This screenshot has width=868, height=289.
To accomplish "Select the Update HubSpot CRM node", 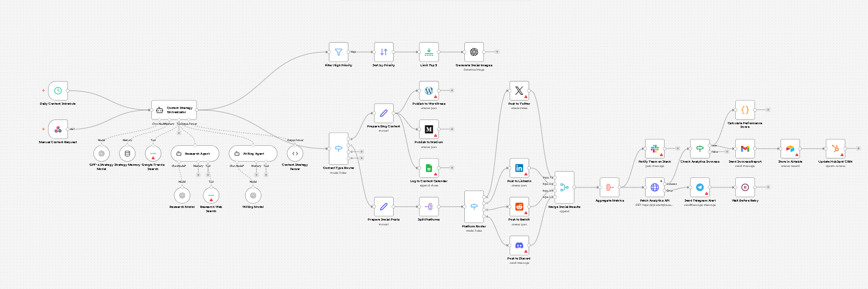I will coord(835,148).
